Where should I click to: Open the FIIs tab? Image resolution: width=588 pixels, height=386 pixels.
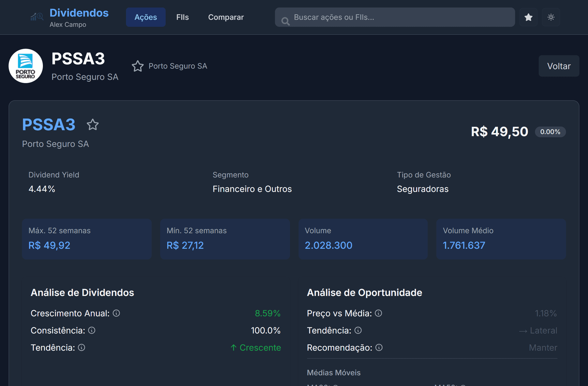tap(183, 17)
